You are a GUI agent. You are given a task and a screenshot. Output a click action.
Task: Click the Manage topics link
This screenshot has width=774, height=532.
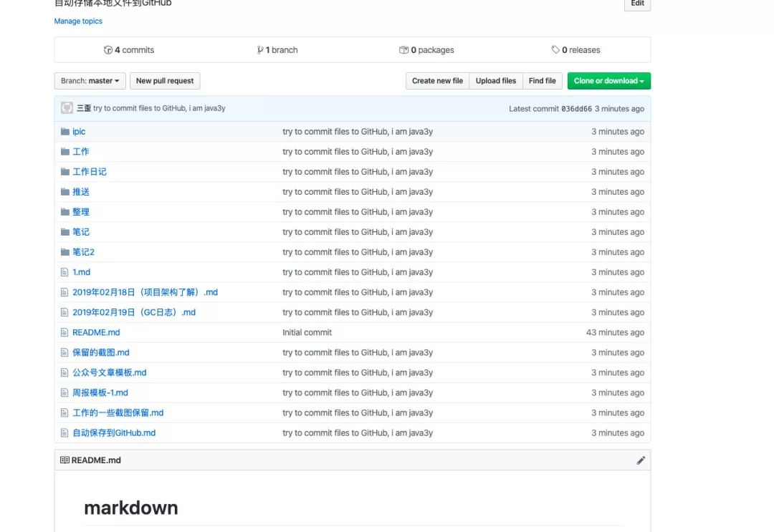click(78, 21)
